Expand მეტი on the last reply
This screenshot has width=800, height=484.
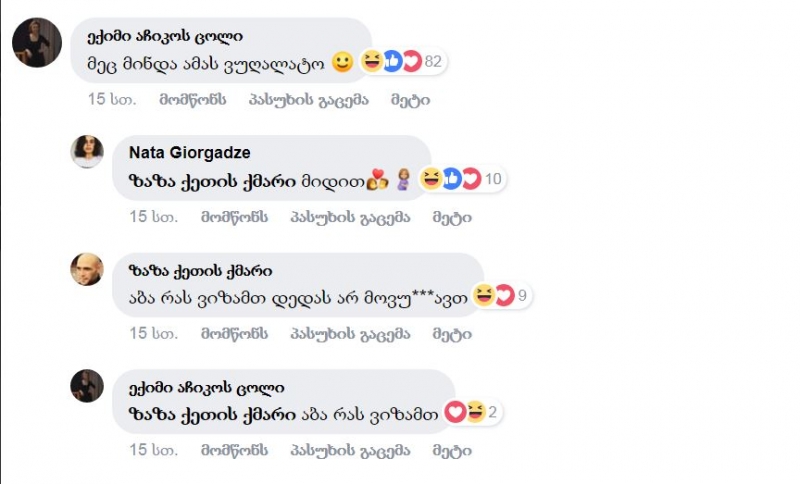coord(452,450)
